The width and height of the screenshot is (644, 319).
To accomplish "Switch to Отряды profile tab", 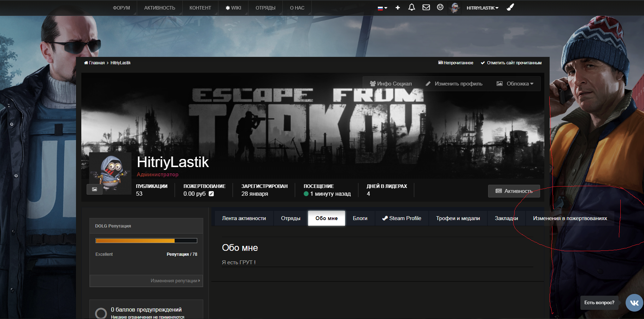I will coord(291,218).
